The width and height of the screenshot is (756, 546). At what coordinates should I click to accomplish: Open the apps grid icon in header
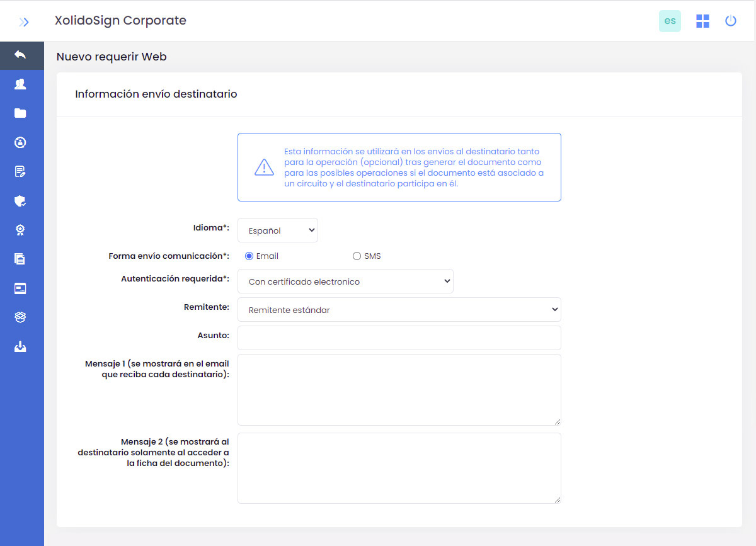point(702,21)
